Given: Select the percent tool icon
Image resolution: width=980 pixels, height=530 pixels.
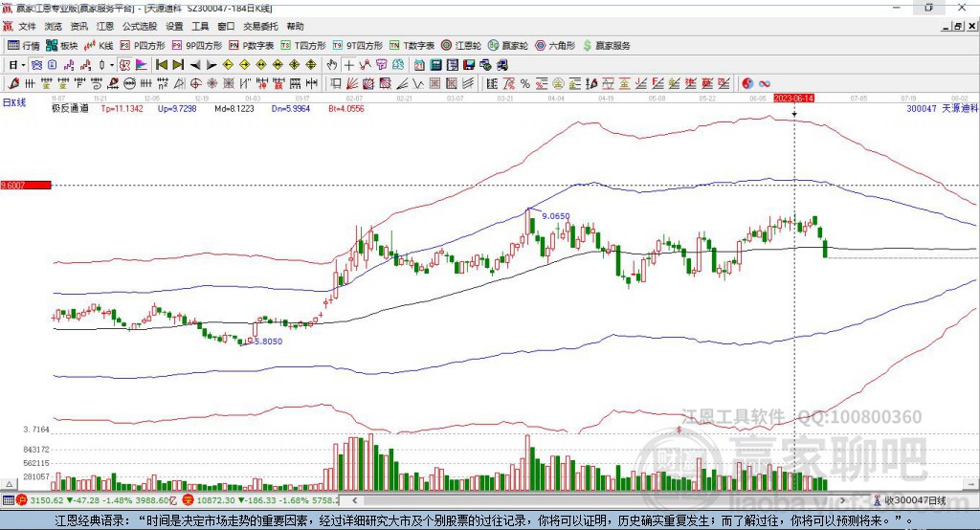Looking at the screenshot, I should (x=525, y=83).
